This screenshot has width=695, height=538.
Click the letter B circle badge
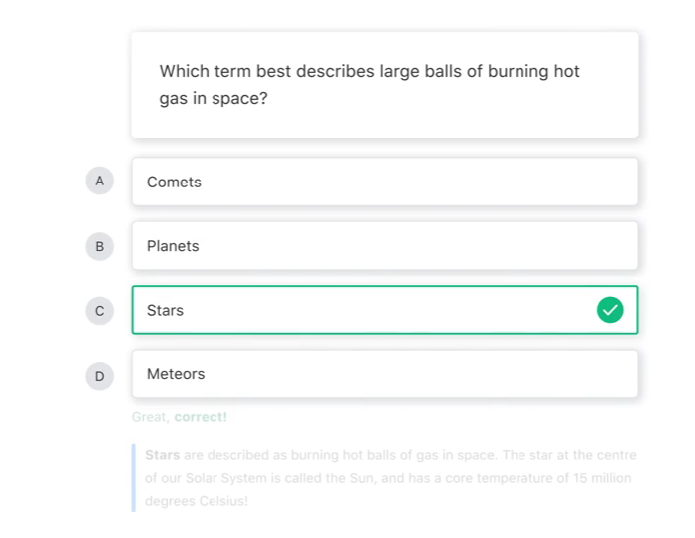tap(99, 246)
